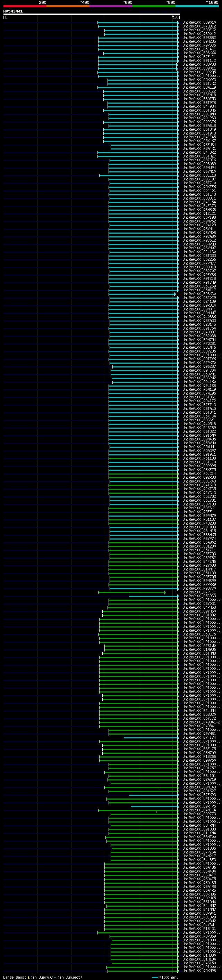
Task: Click the label UniRef100_P43288
Action: point(199,524)
